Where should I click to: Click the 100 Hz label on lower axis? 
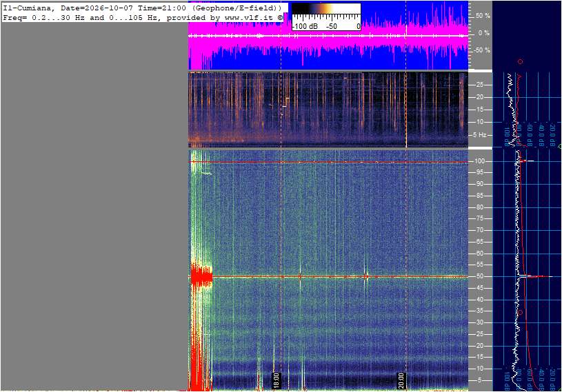point(480,161)
